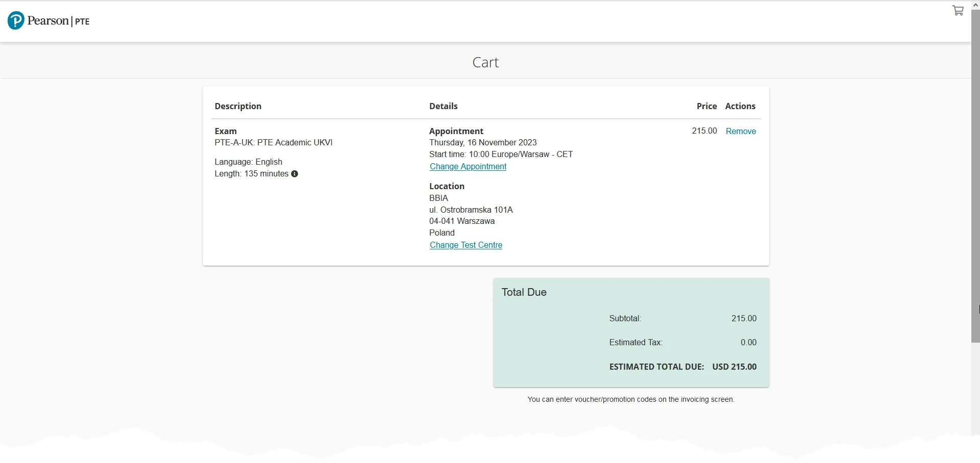Click the Description column header
Screen dimensions: 980x463
click(x=238, y=106)
